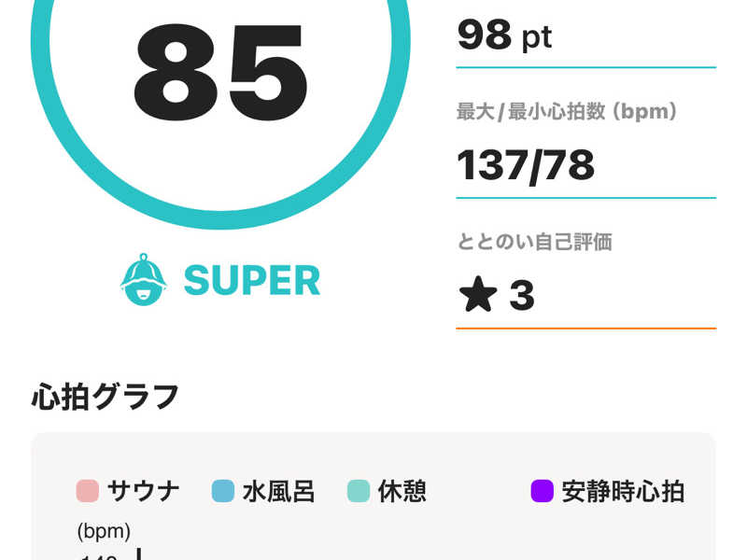Click the 安静時心拍 legend text

tap(623, 491)
